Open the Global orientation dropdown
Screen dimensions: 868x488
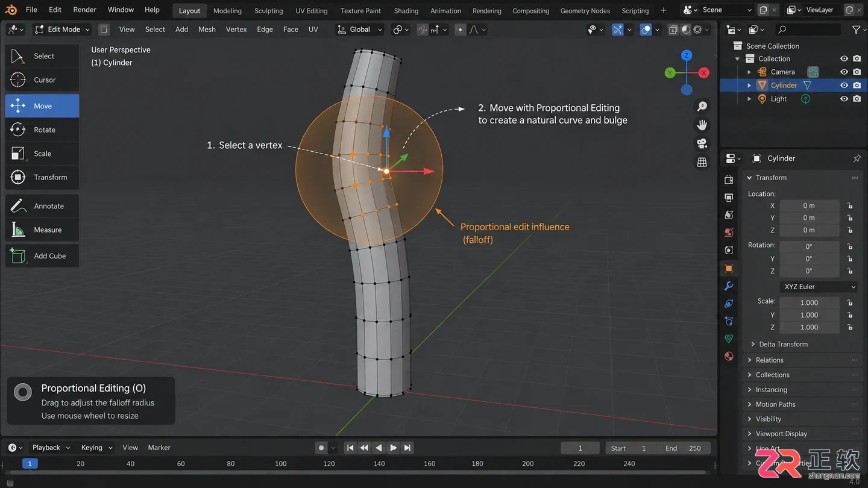(360, 30)
